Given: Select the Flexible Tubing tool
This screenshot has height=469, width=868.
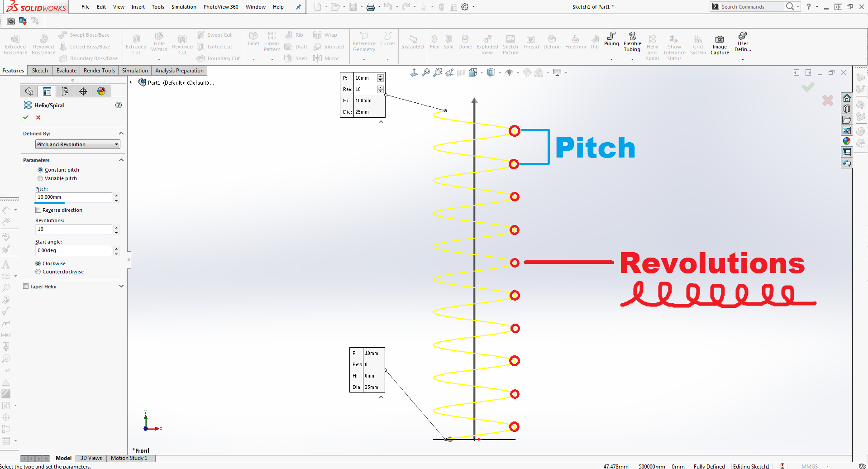Looking at the screenshot, I should pyautogui.click(x=632, y=36).
